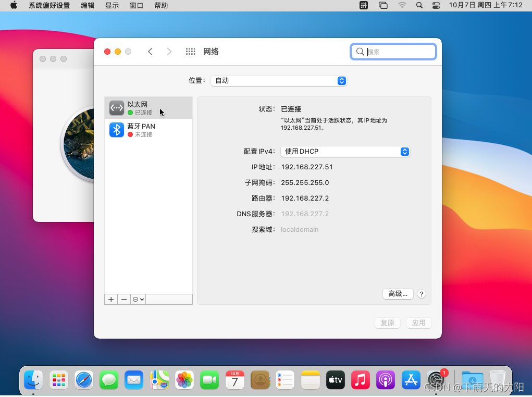This screenshot has width=532, height=397.
Task: Click the Ethernet service icon
Action: tap(116, 108)
